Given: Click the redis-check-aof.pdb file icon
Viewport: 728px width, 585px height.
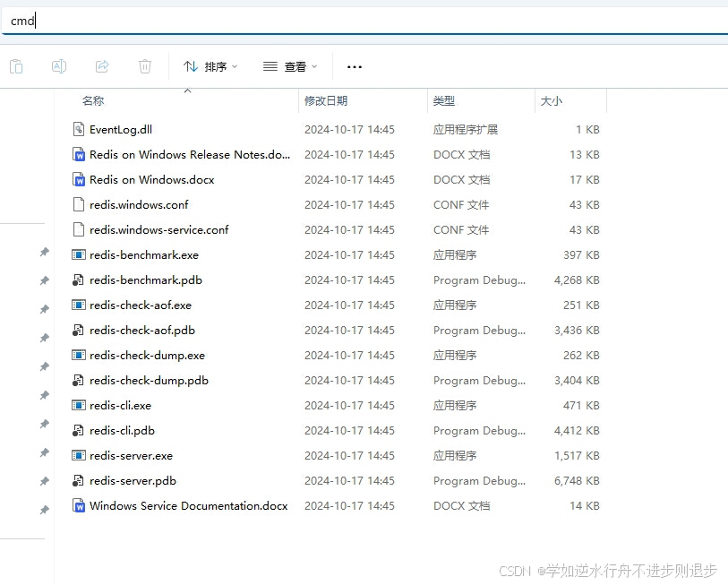Looking at the screenshot, I should 78,330.
